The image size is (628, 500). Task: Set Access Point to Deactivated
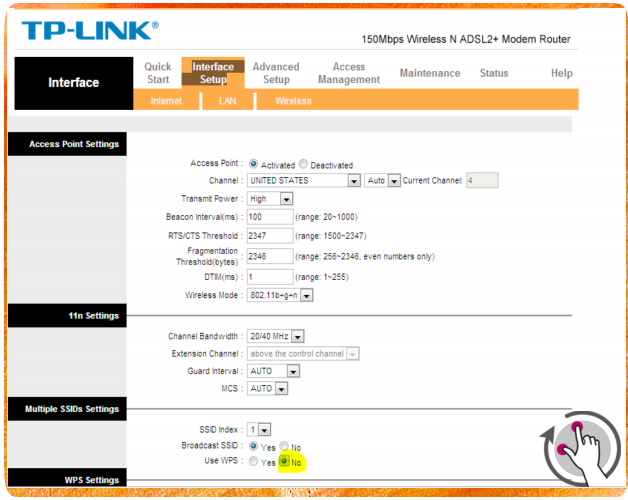(304, 164)
